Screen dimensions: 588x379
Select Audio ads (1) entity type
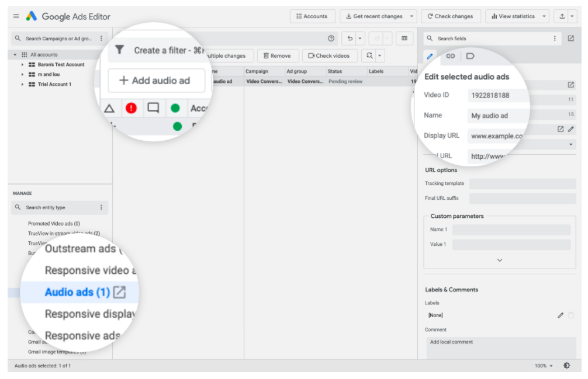[77, 292]
